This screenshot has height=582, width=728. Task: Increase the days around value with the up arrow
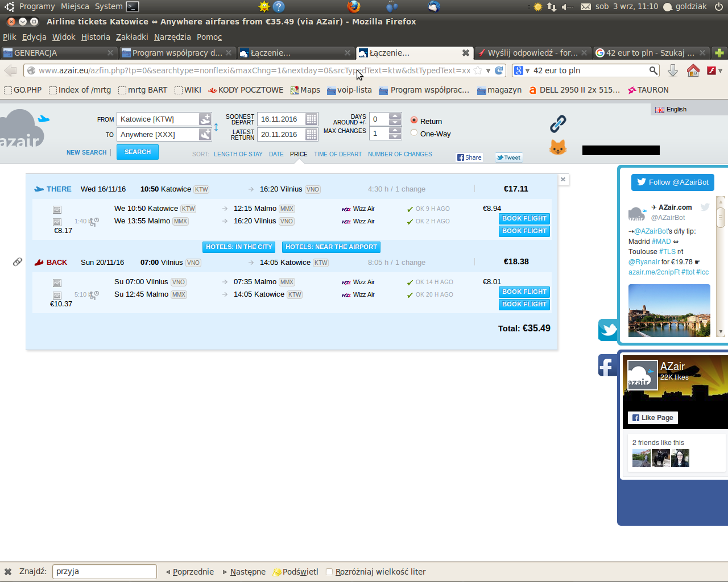(395, 116)
